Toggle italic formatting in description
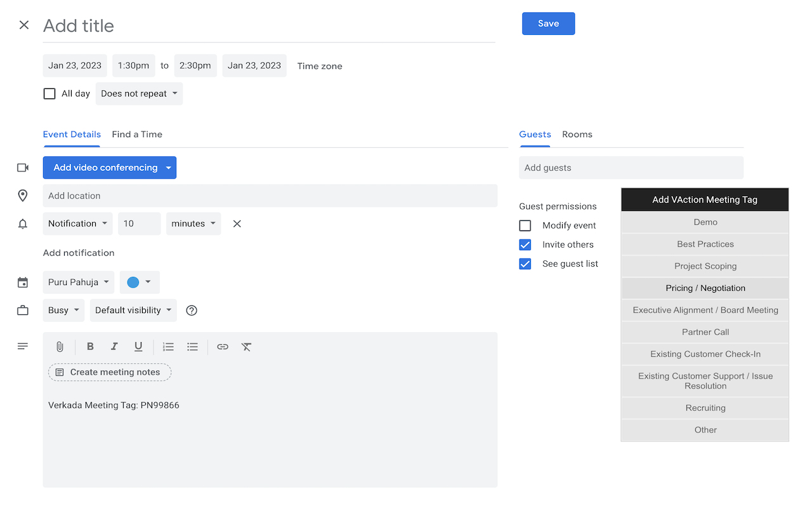The width and height of the screenshot is (812, 508). [x=114, y=347]
